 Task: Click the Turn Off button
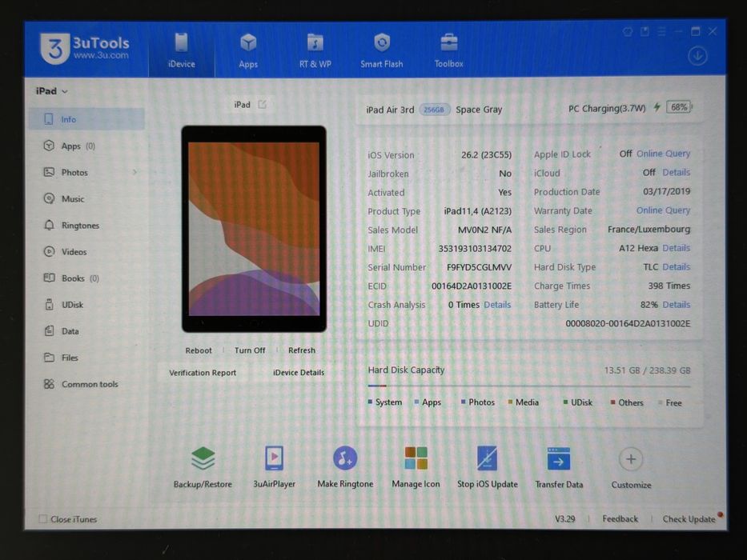point(250,350)
